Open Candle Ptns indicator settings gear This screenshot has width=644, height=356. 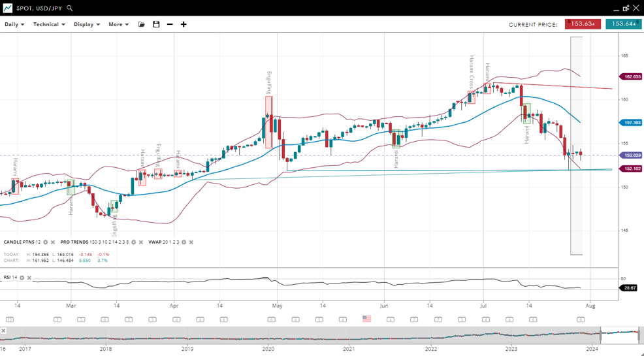tap(46, 242)
